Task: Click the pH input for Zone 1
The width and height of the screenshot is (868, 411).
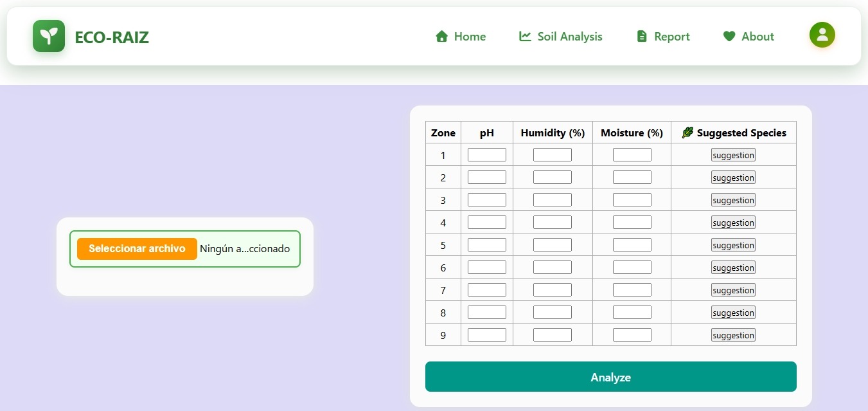Action: pyautogui.click(x=486, y=154)
